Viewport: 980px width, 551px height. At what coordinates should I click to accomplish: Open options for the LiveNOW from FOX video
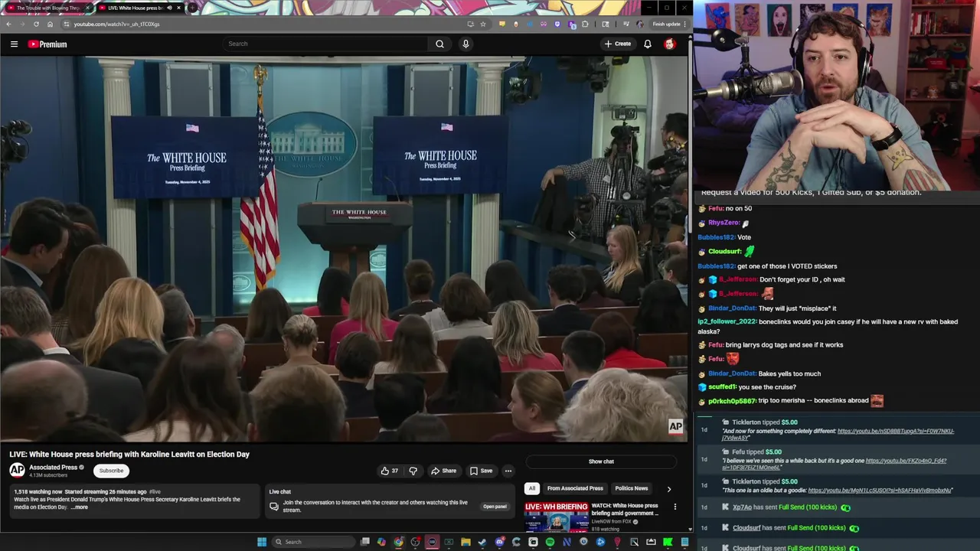tap(675, 507)
